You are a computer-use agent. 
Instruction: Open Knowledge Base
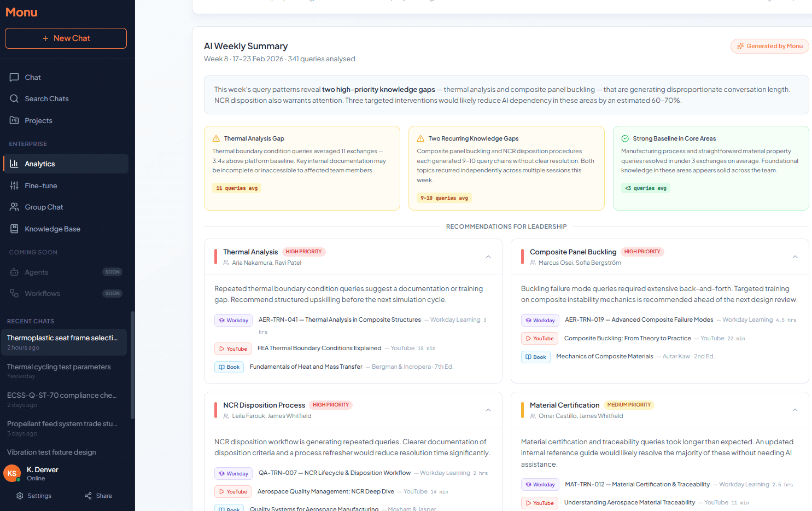coord(66,229)
